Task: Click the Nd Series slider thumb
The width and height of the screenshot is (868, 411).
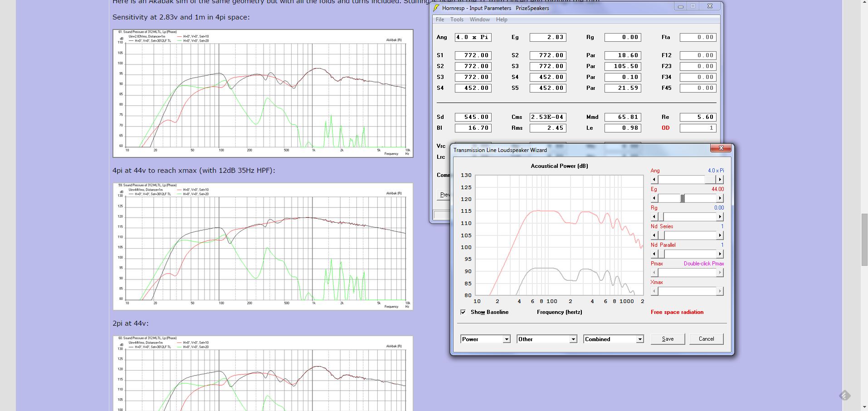Action: pos(661,235)
